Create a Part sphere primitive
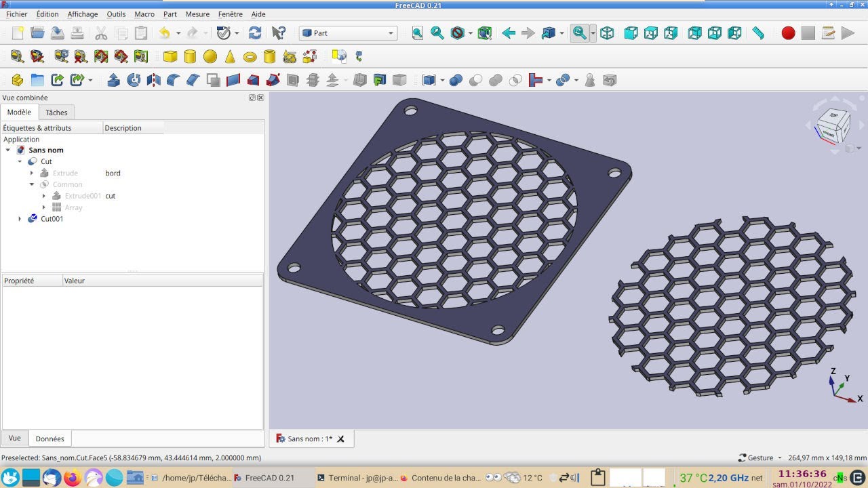868x488 pixels. pyautogui.click(x=210, y=56)
